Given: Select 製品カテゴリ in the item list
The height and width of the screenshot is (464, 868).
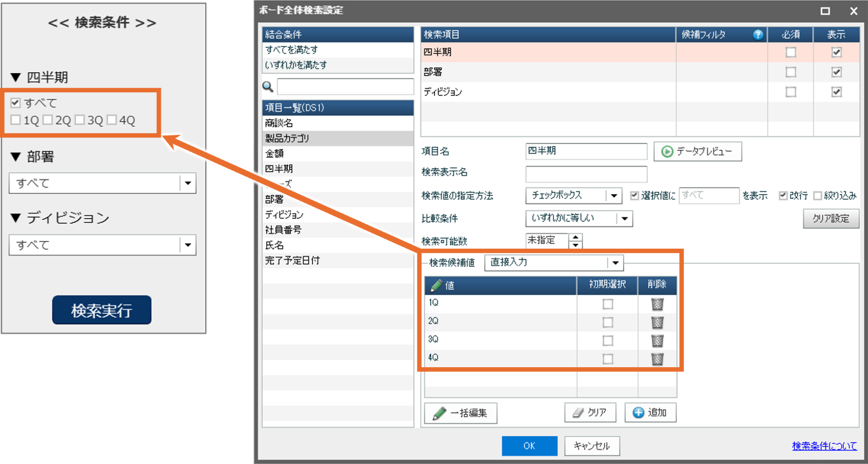Looking at the screenshot, I should click(x=287, y=138).
